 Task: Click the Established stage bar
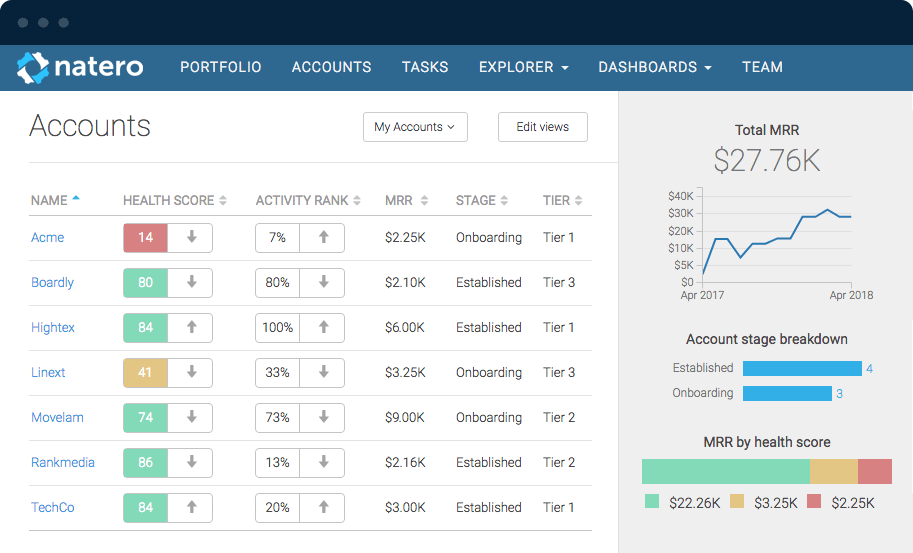point(802,368)
